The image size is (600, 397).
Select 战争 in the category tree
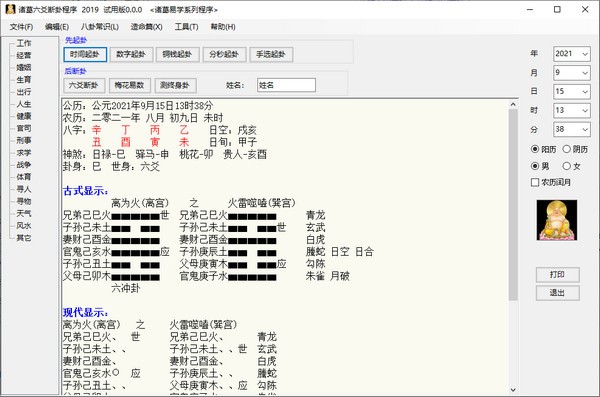coord(24,165)
